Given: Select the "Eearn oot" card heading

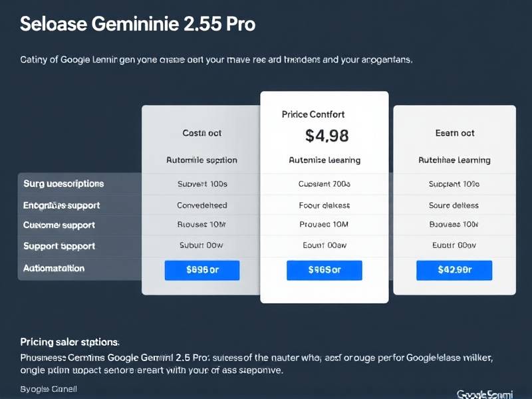Looking at the screenshot, I should coord(455,133).
